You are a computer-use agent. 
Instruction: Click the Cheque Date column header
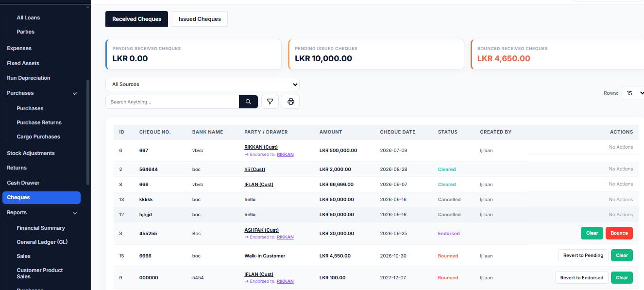coord(399,132)
